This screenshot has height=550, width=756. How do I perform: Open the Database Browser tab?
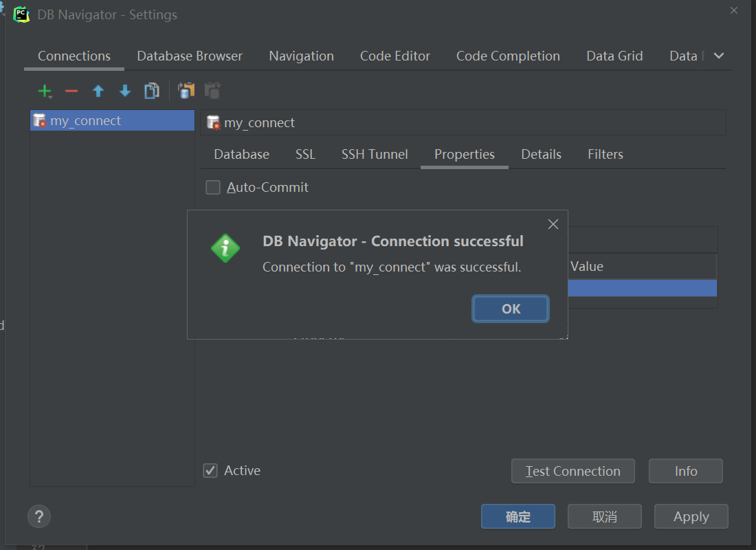click(190, 56)
